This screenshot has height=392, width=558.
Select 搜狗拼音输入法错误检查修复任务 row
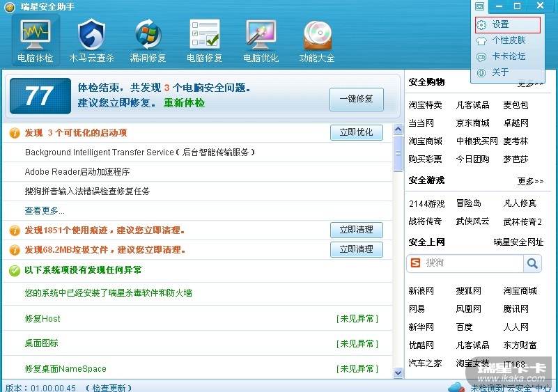(x=198, y=191)
